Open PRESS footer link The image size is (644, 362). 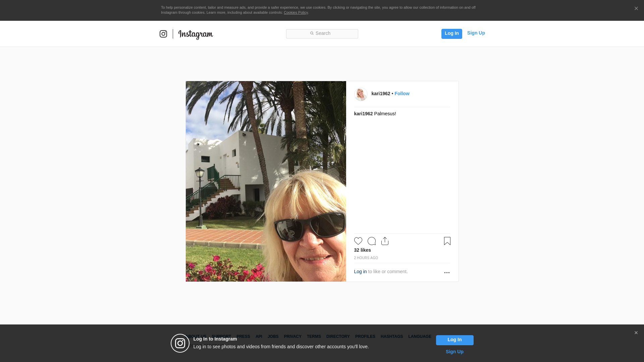[x=243, y=337]
